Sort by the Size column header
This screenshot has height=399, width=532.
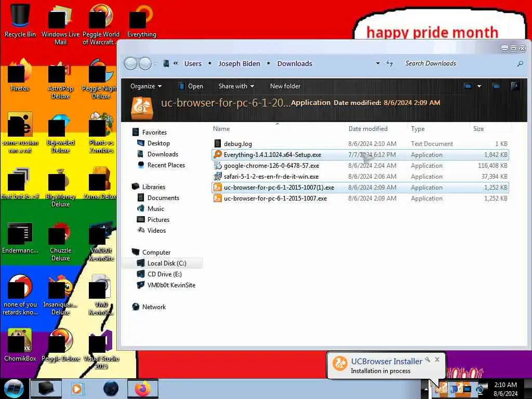click(x=478, y=129)
